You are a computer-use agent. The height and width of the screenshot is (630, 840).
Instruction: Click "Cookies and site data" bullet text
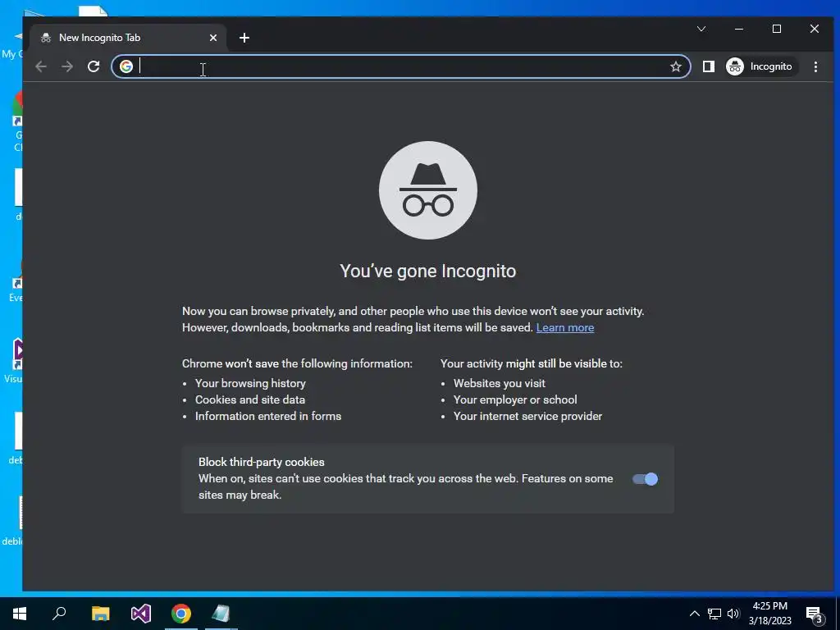[250, 399]
